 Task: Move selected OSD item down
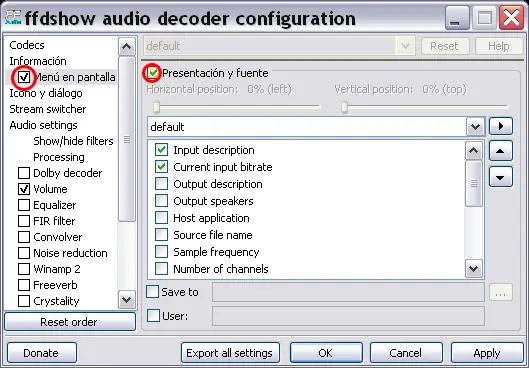501,177
